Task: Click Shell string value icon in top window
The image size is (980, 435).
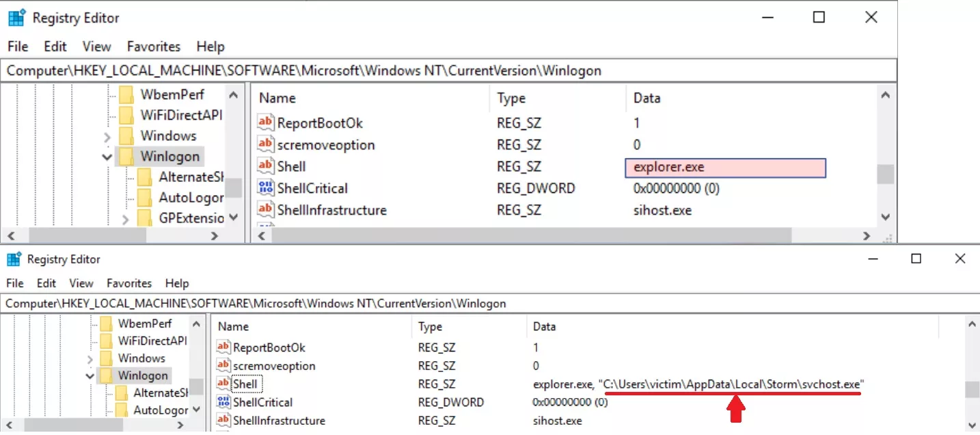Action: click(x=265, y=166)
